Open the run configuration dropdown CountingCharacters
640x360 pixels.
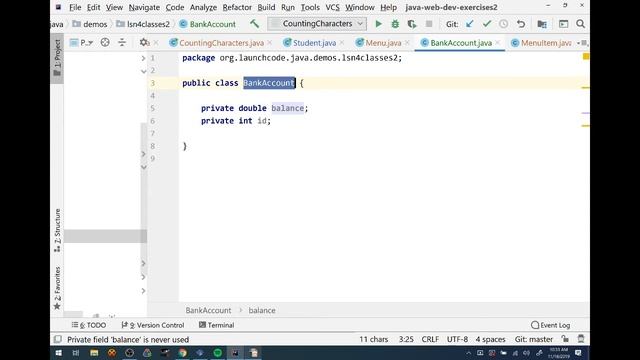click(x=317, y=24)
